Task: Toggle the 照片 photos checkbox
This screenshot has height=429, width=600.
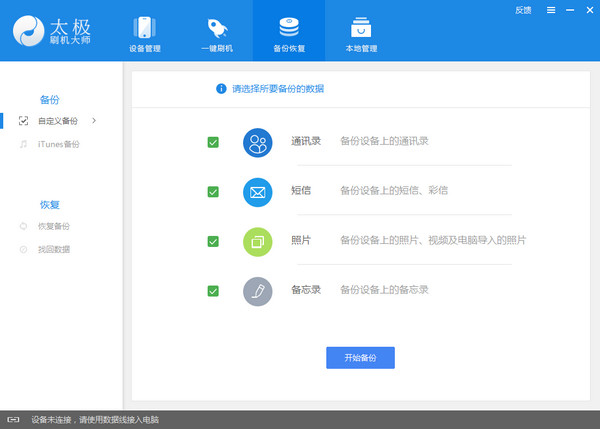Action: (x=213, y=241)
